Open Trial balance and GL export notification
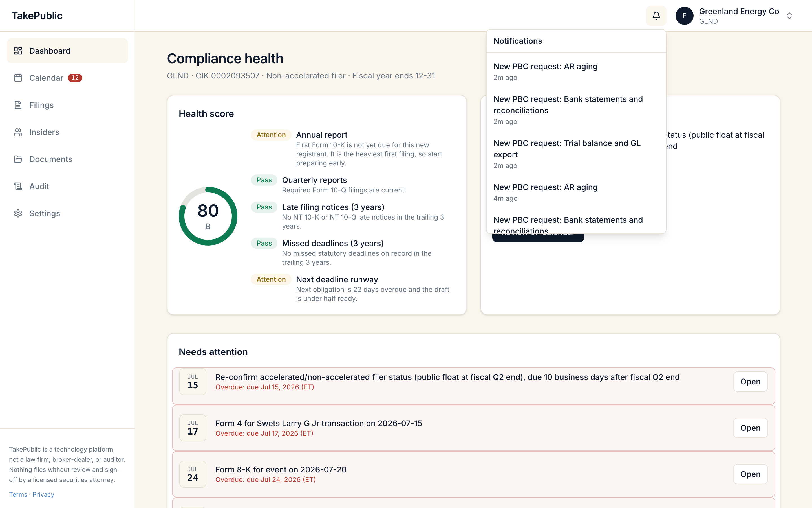 coord(576,154)
